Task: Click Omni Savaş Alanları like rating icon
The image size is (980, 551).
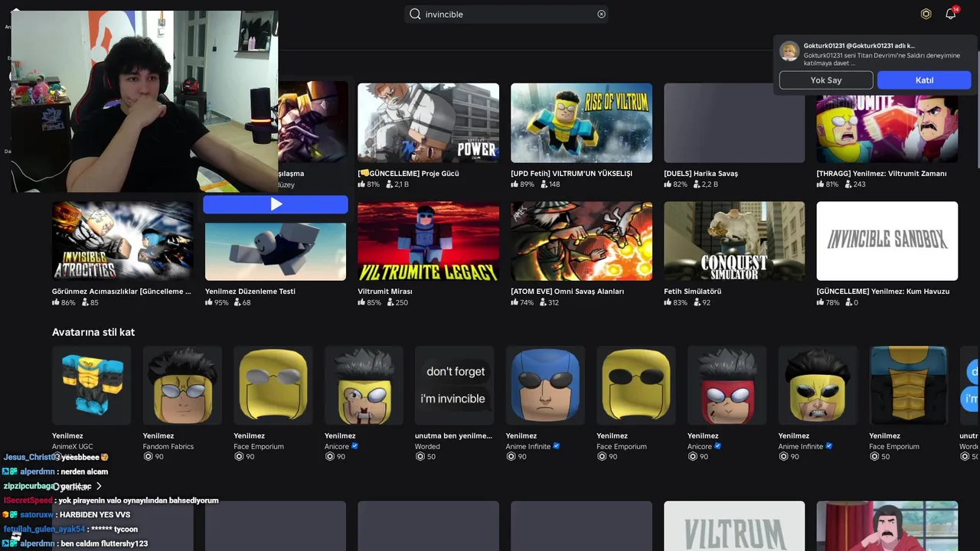Action: click(x=514, y=302)
